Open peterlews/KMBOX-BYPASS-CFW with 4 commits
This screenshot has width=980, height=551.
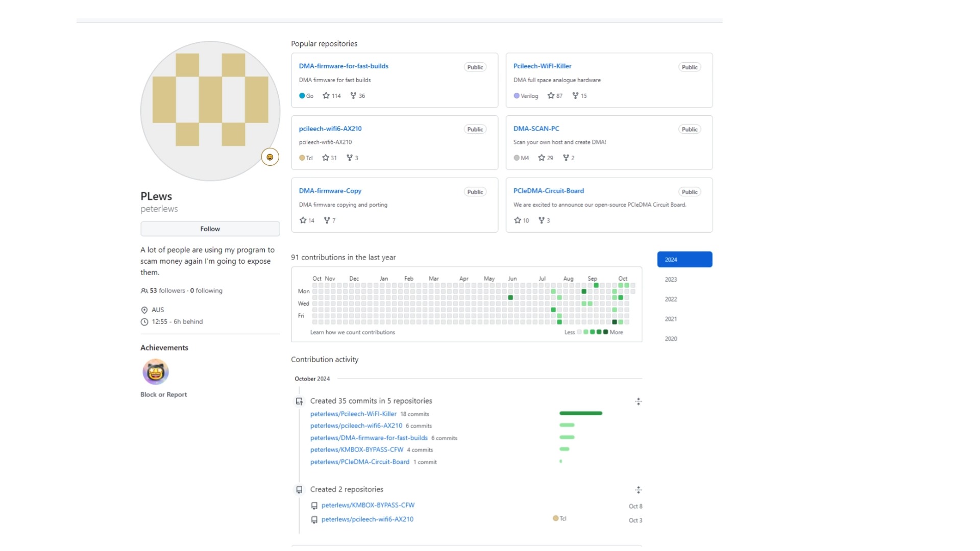[x=357, y=450]
